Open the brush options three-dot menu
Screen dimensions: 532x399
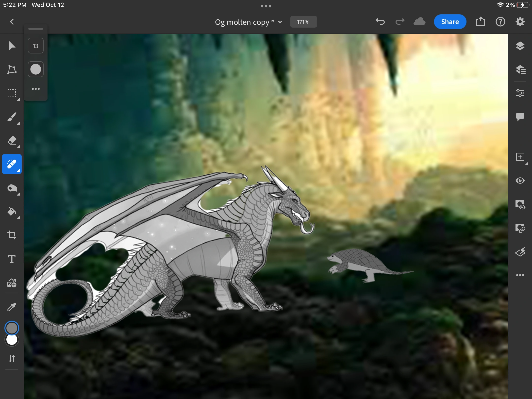[x=36, y=89]
